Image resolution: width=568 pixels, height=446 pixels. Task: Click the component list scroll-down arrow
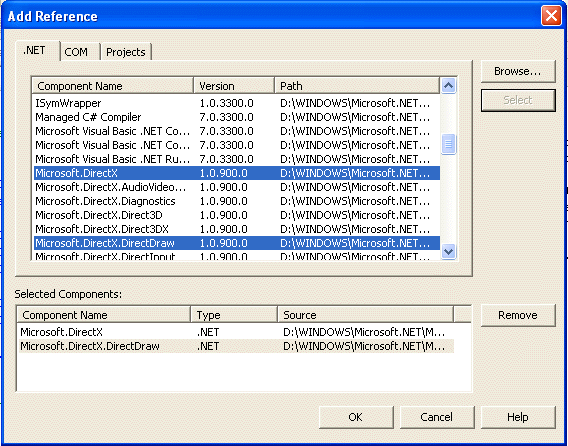point(448,251)
